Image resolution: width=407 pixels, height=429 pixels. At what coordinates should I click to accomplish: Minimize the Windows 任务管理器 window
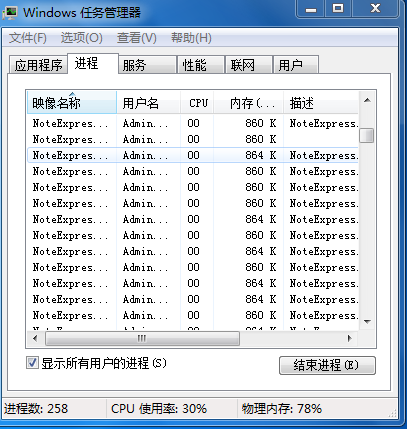(x=311, y=9)
